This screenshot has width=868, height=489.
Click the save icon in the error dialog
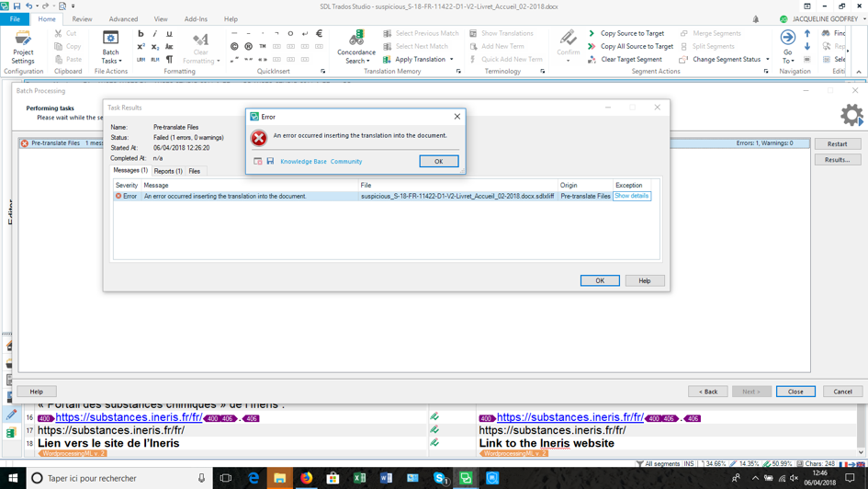click(270, 161)
